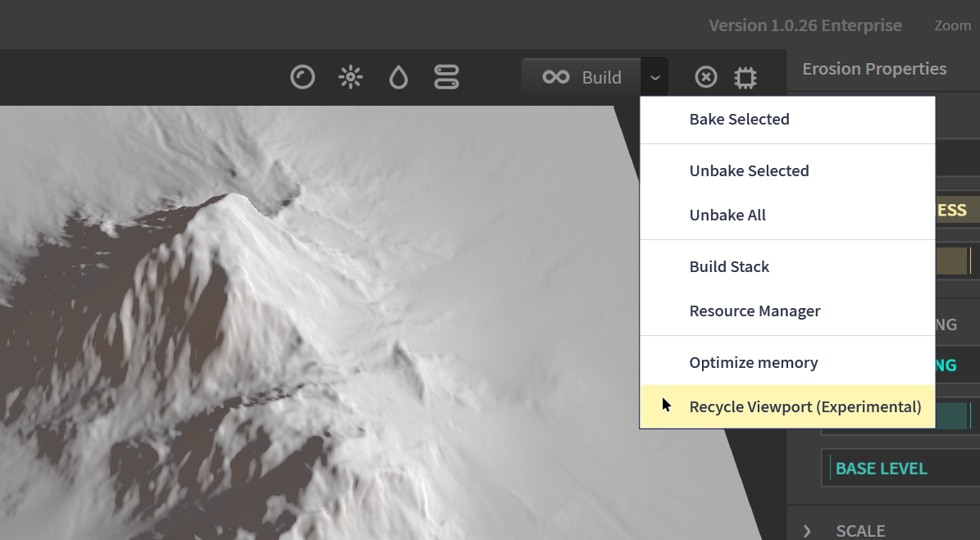Select Recycle Viewport (Experimental)
980x540 pixels.
click(x=805, y=407)
